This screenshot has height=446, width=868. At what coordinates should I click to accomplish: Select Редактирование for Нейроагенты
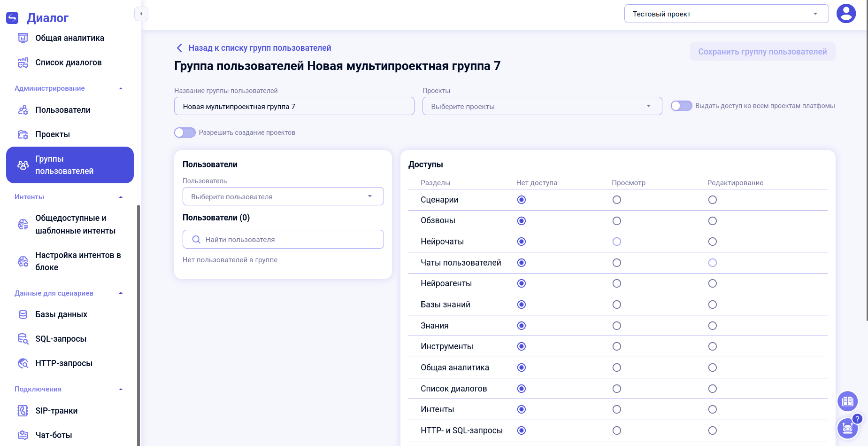click(x=713, y=283)
